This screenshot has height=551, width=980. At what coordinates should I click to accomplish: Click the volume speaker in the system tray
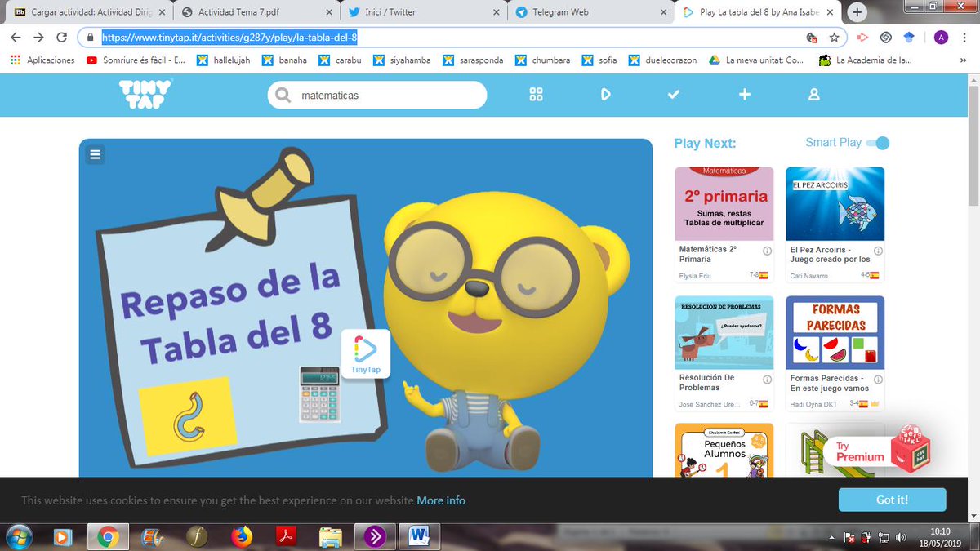(902, 537)
